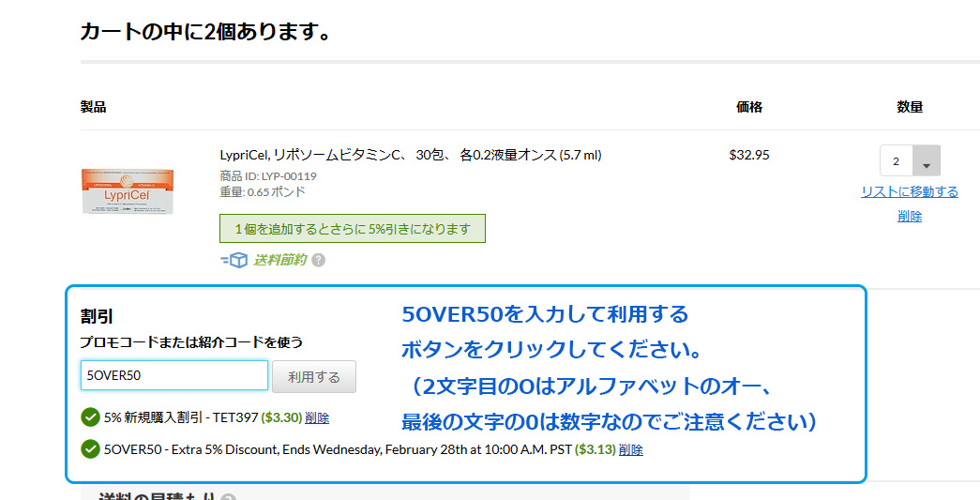Click green checkmark beside TET397 discount

coord(90,417)
